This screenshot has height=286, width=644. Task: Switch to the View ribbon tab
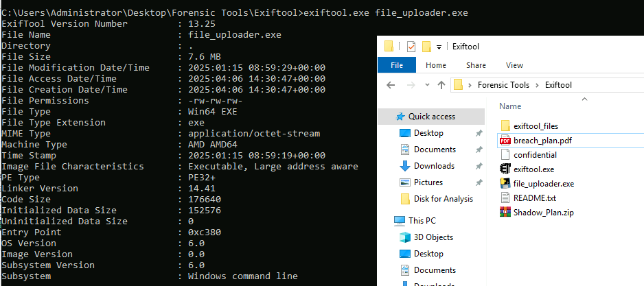(x=514, y=65)
